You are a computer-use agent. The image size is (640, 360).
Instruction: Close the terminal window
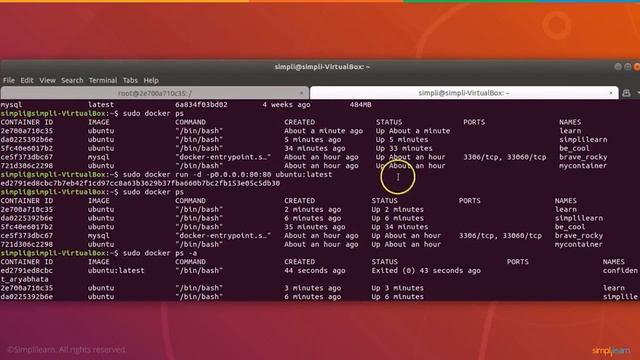point(637,67)
